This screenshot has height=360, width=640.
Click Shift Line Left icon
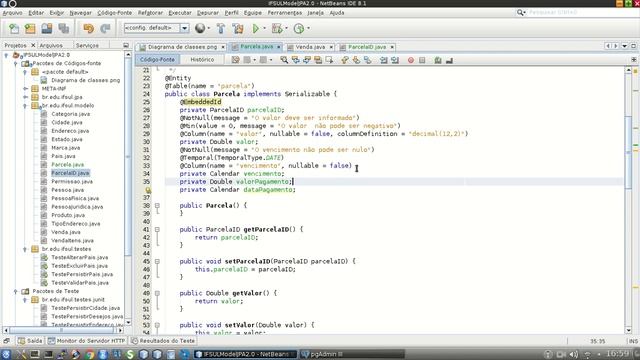point(384,60)
